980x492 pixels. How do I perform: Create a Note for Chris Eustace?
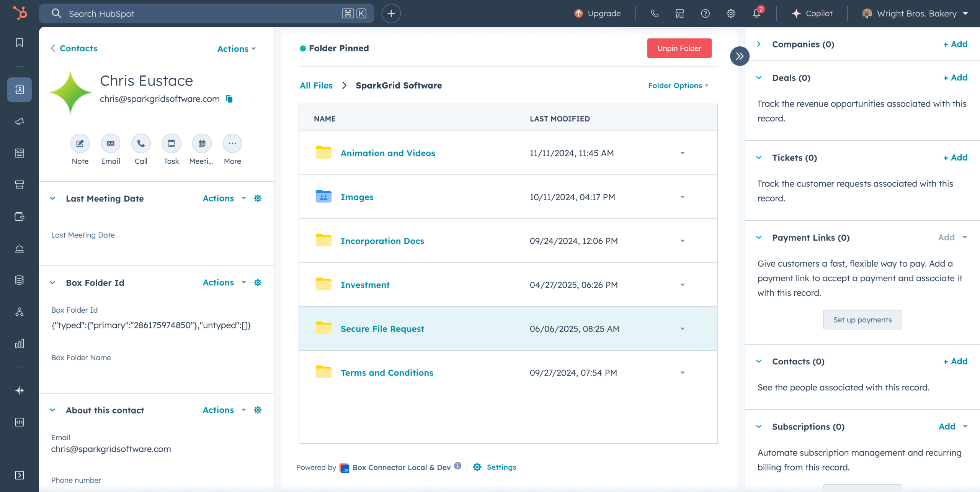click(80, 144)
